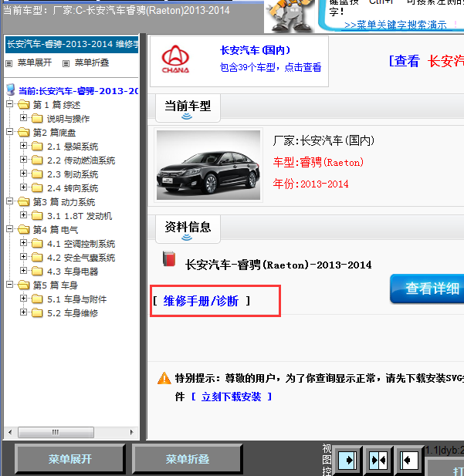Collapse the 第 1 篇 综述 node
Screen dimensions: 464x476
point(10,104)
